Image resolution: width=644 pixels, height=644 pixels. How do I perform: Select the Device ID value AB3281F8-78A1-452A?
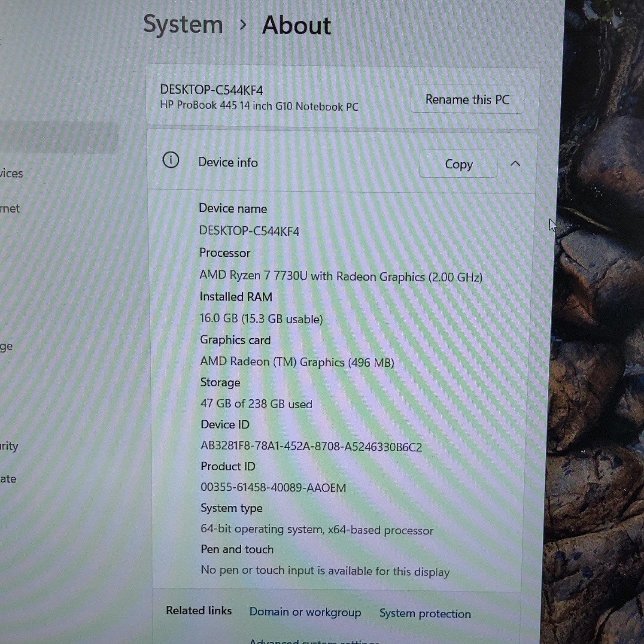(311, 447)
